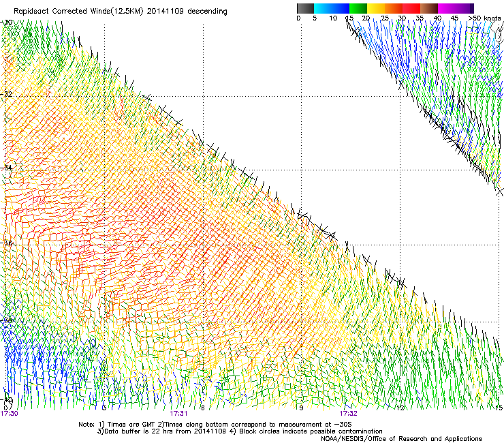Click the '-36' latitude axis label
This screenshot has height=443, width=504.
(7, 243)
